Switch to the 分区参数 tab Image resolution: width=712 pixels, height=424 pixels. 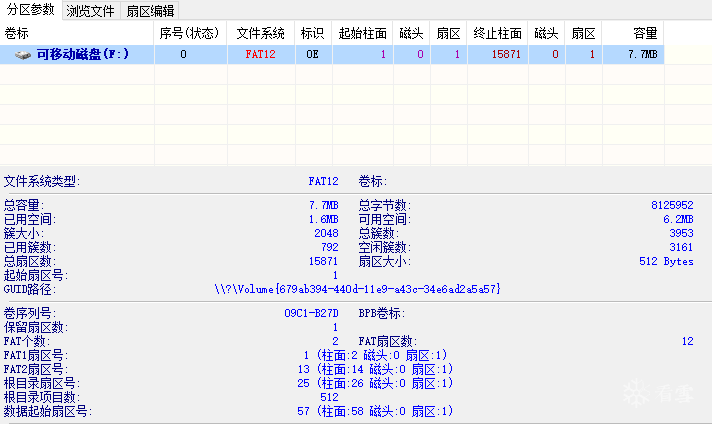[x=30, y=10]
